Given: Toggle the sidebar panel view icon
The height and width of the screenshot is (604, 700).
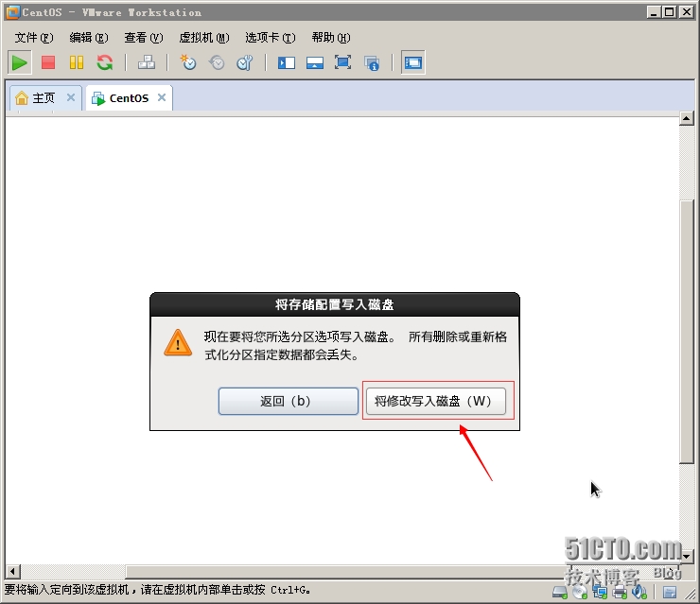Looking at the screenshot, I should tap(287, 63).
